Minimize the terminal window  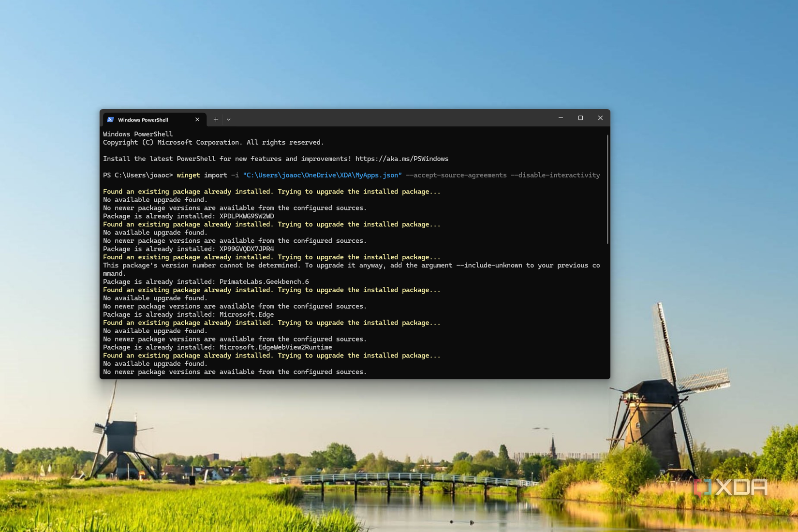pyautogui.click(x=561, y=118)
